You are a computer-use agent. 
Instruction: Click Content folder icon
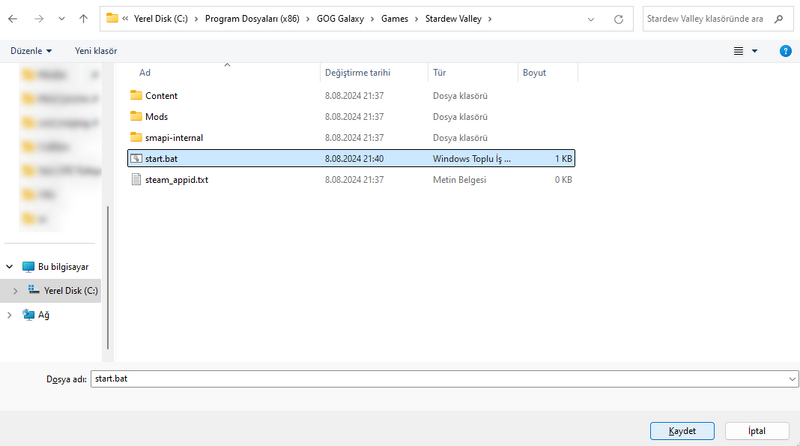[136, 95]
